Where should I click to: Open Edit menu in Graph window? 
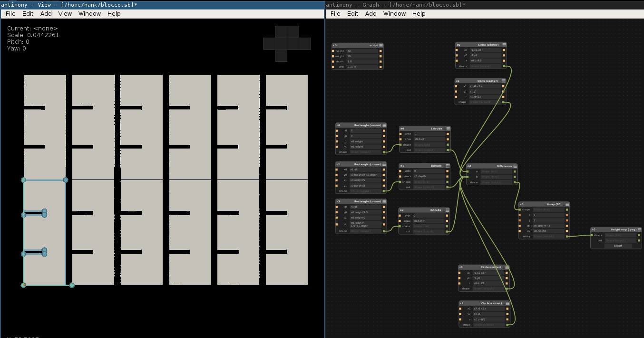pos(353,13)
